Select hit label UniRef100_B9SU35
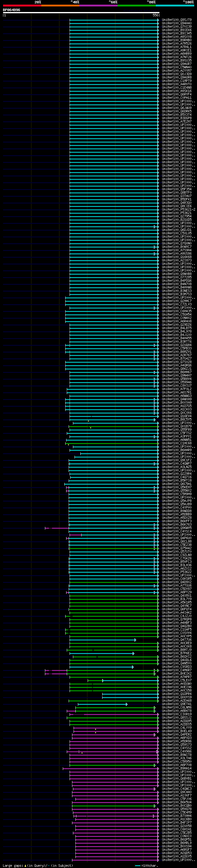Screen dimensions: 197x868 (x=177, y=61)
